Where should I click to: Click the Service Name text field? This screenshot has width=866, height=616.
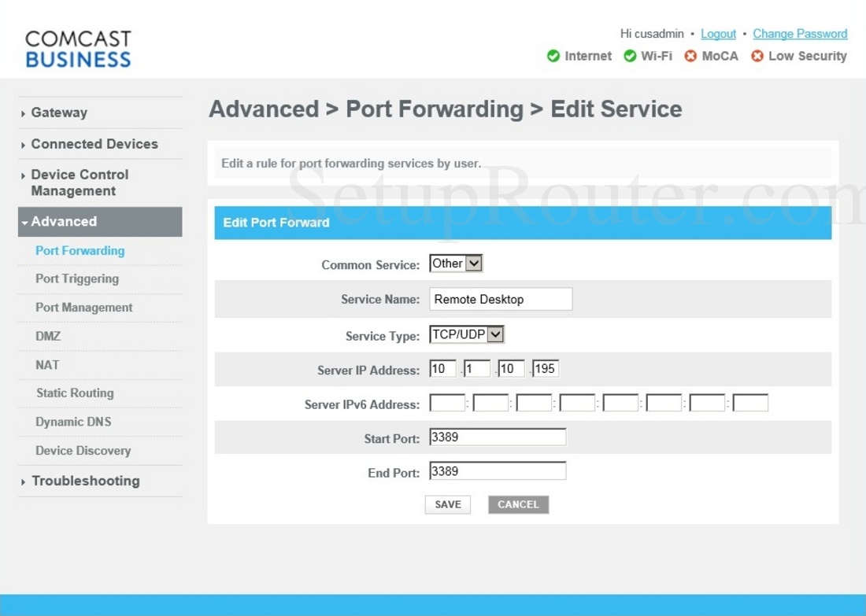501,299
